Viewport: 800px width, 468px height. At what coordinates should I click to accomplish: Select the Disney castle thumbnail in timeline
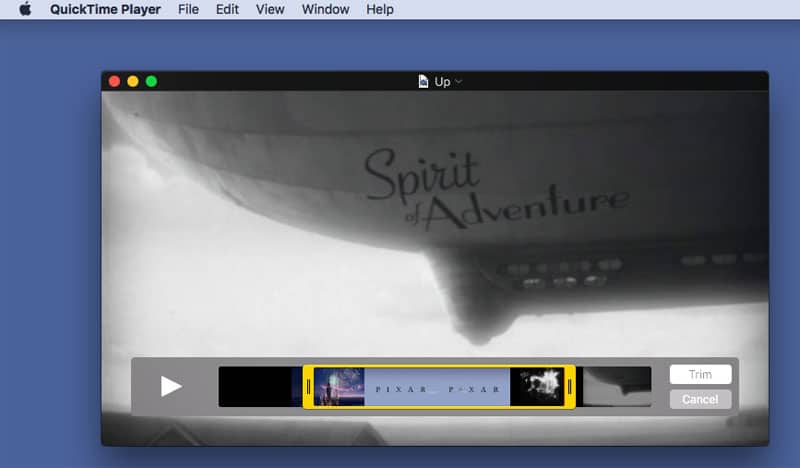(339, 387)
